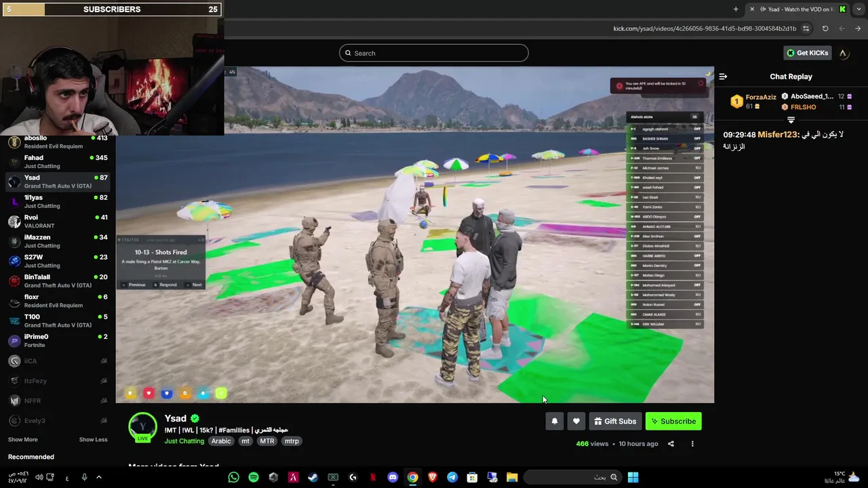Open offline ItzFezy channel in sidebar

pos(58,381)
